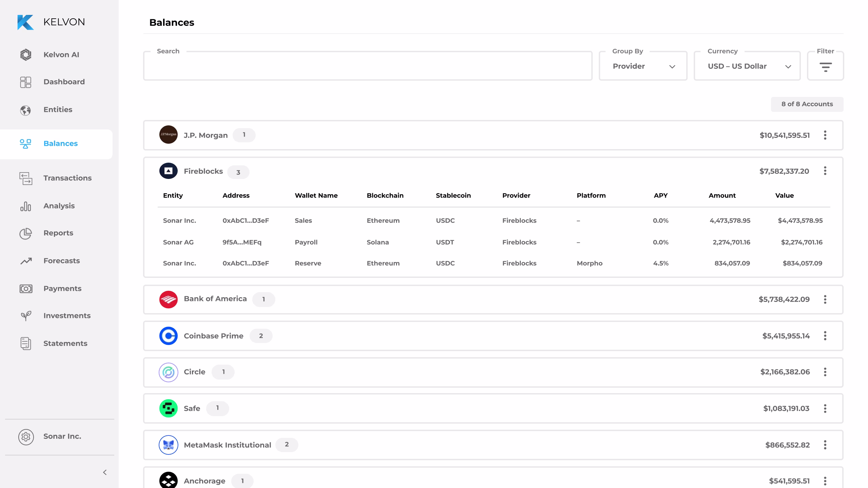Click the Kelvon logo icon
The image size is (868, 488).
click(25, 22)
